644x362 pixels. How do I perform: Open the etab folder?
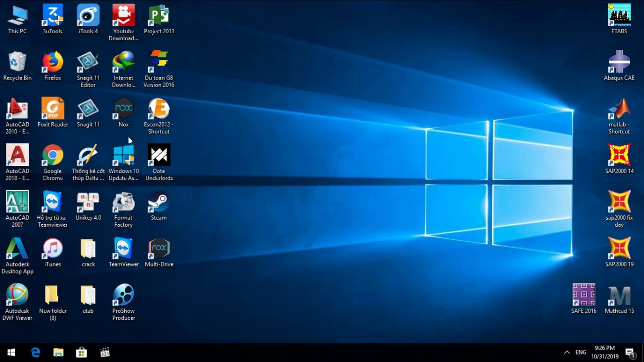click(88, 300)
